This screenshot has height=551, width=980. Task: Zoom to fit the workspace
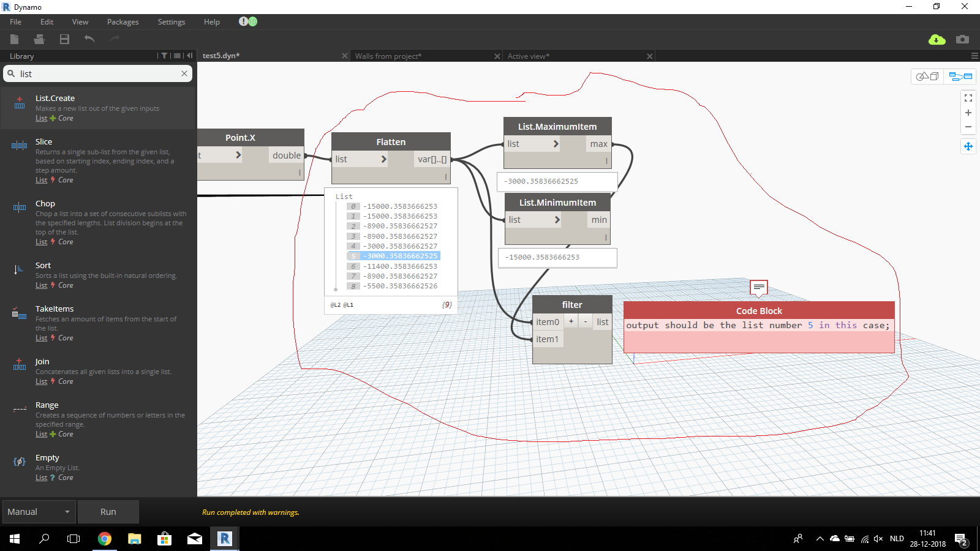click(968, 98)
